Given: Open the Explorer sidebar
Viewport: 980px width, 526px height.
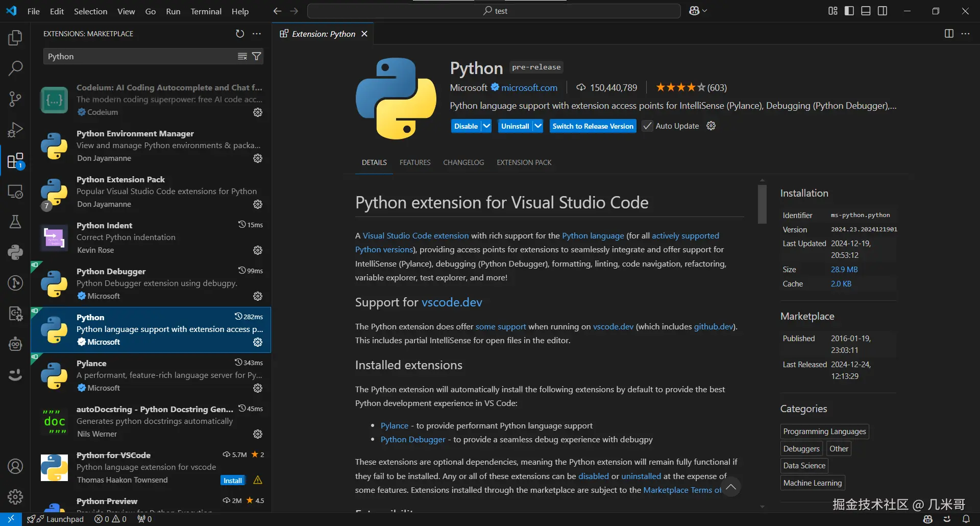Looking at the screenshot, I should (x=15, y=37).
